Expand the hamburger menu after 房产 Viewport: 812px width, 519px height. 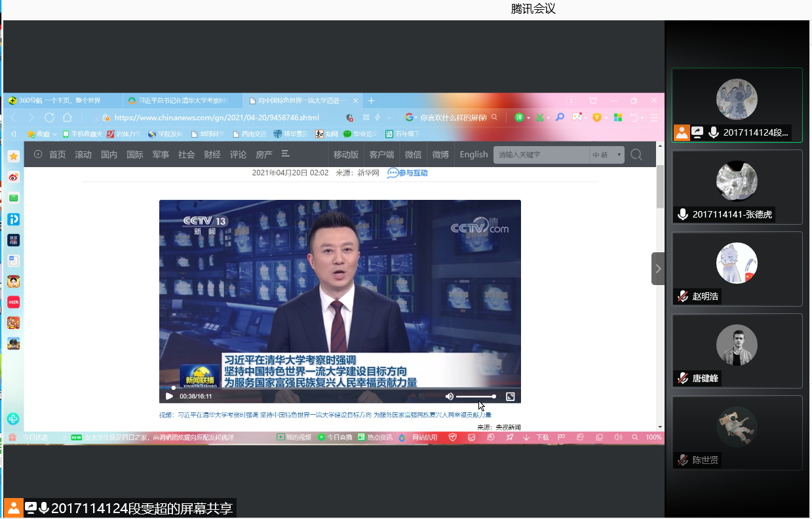point(285,154)
